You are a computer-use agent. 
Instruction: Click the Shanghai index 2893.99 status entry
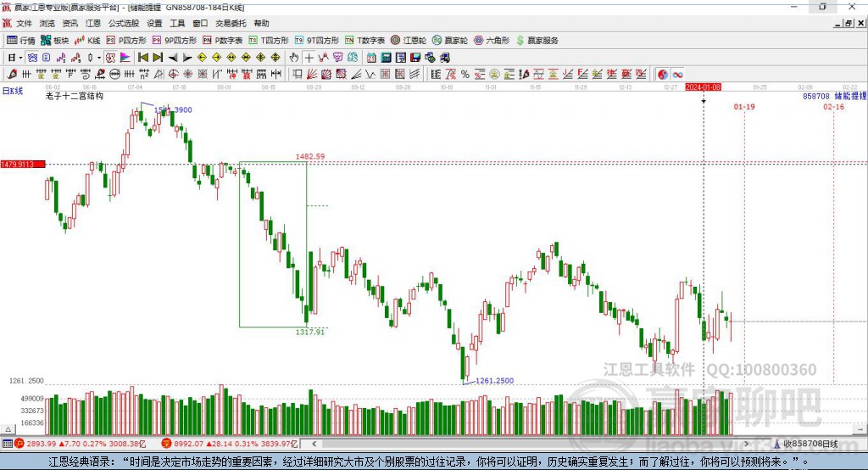(x=80, y=444)
